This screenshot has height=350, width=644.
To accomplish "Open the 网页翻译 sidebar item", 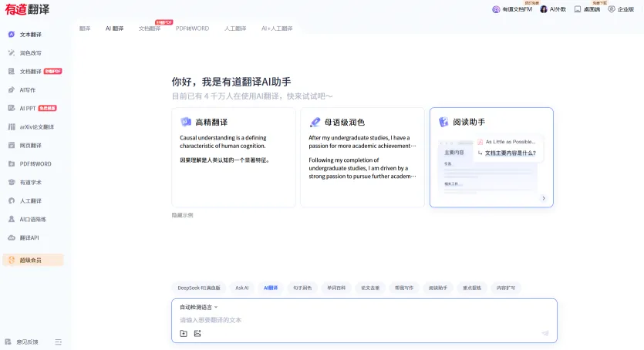I will (31, 145).
